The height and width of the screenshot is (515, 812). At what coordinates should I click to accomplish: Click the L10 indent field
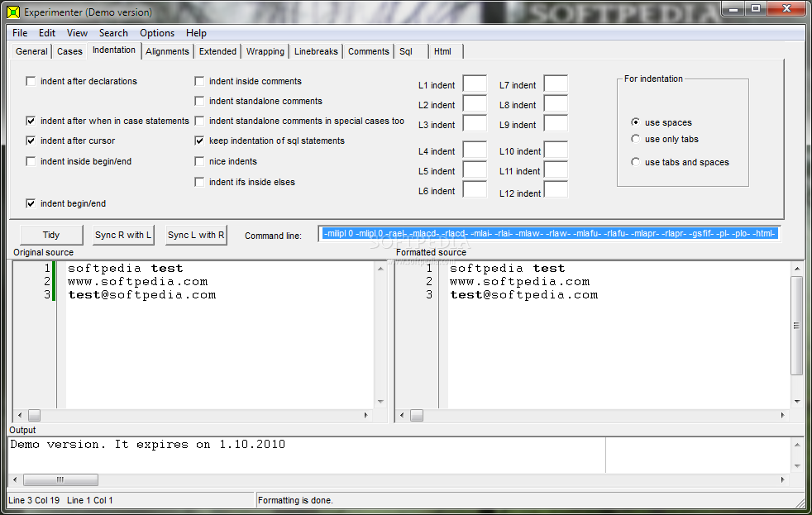pos(556,150)
